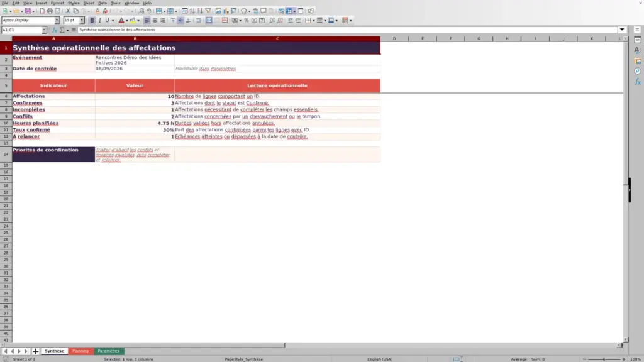Switch to the Paramètres sheet tab
The width and height of the screenshot is (644, 362).
pyautogui.click(x=108, y=351)
